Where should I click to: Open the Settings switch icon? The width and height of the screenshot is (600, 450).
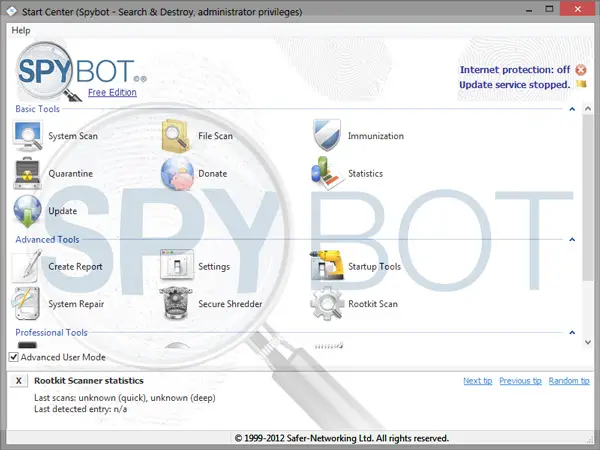pyautogui.click(x=177, y=265)
